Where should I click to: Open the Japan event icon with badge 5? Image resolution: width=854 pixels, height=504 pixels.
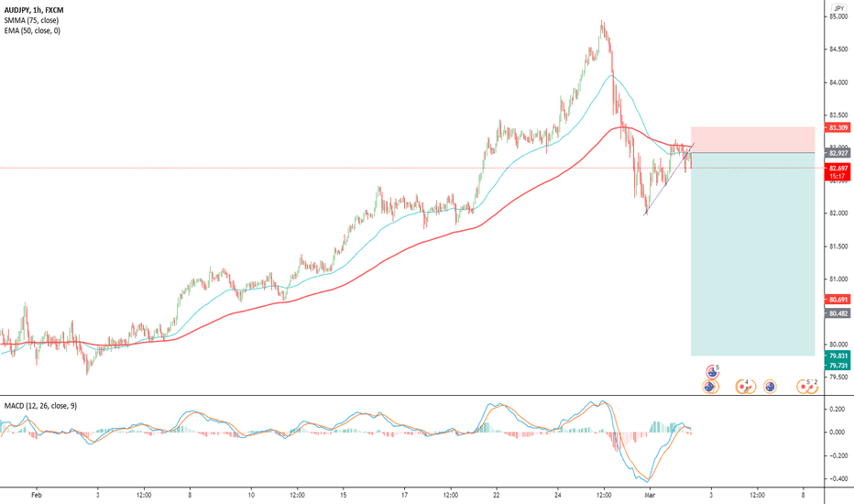click(804, 387)
